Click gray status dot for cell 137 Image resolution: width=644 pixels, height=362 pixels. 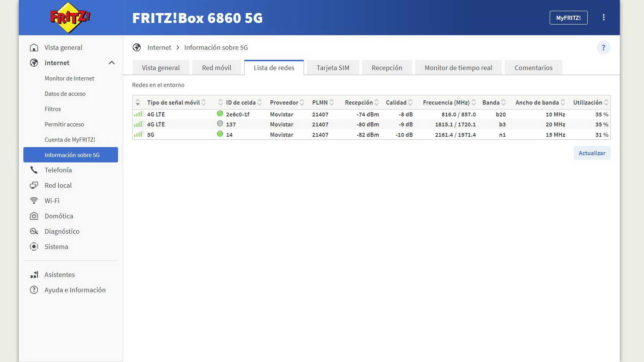coord(220,123)
